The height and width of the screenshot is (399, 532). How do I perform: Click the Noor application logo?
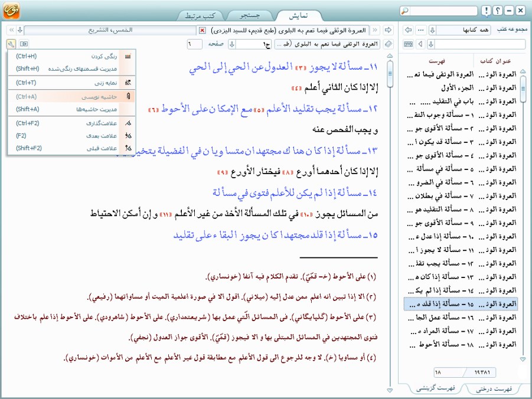[11, 10]
